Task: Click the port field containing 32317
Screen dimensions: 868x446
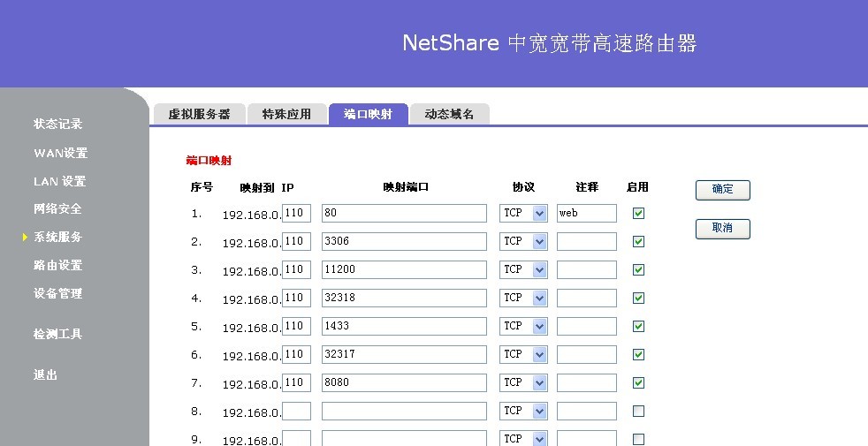Action: [404, 354]
